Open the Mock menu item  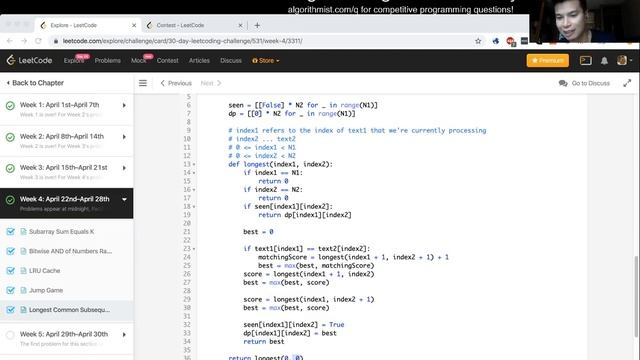tap(138, 60)
